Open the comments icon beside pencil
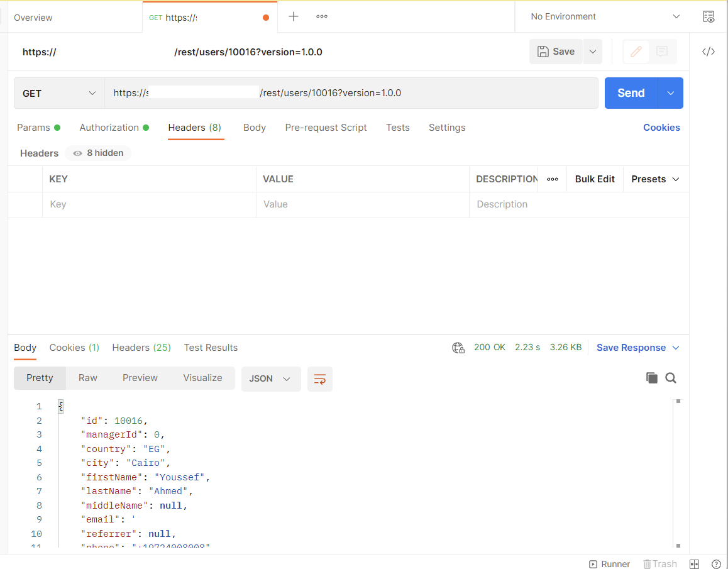The width and height of the screenshot is (728, 569). (x=661, y=52)
